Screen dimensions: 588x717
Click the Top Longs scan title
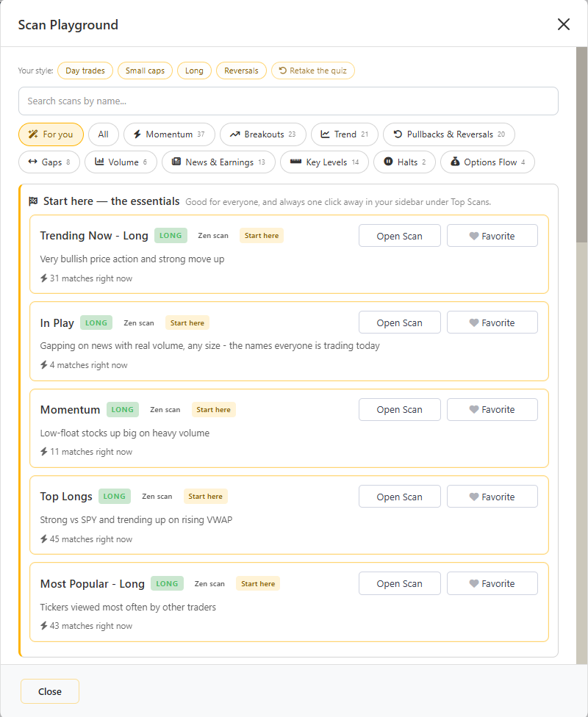66,497
